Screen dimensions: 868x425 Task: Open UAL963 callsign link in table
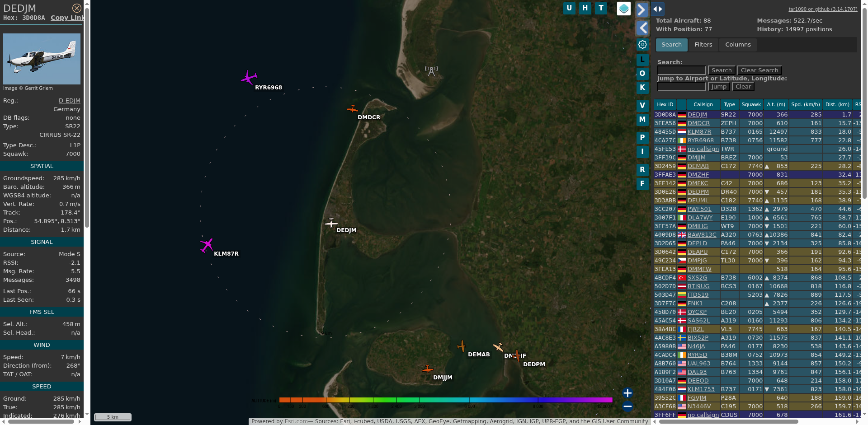[698, 364]
